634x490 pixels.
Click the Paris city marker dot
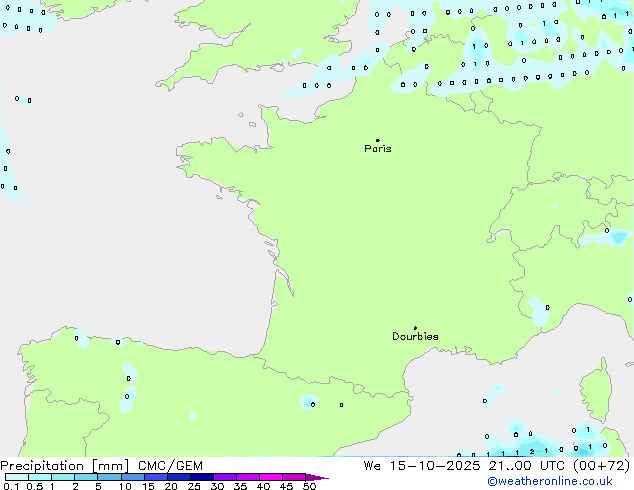pos(377,141)
